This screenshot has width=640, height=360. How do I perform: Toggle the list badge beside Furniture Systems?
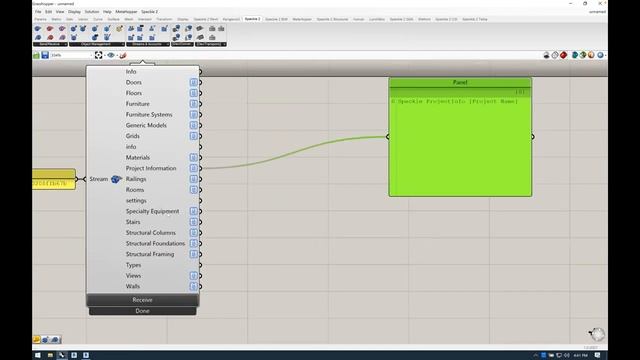click(x=193, y=115)
